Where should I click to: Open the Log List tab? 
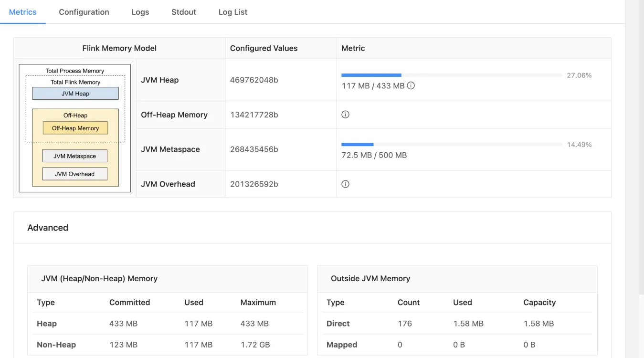(233, 12)
